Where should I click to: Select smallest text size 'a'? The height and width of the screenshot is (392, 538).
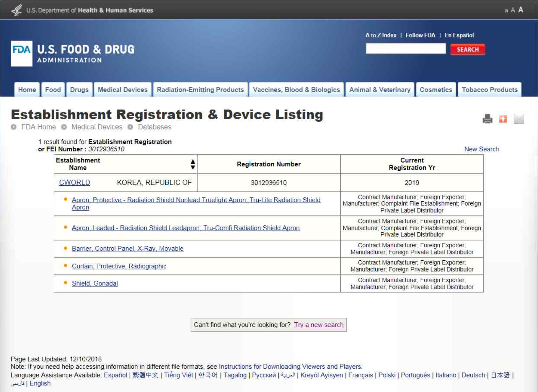tap(506, 11)
